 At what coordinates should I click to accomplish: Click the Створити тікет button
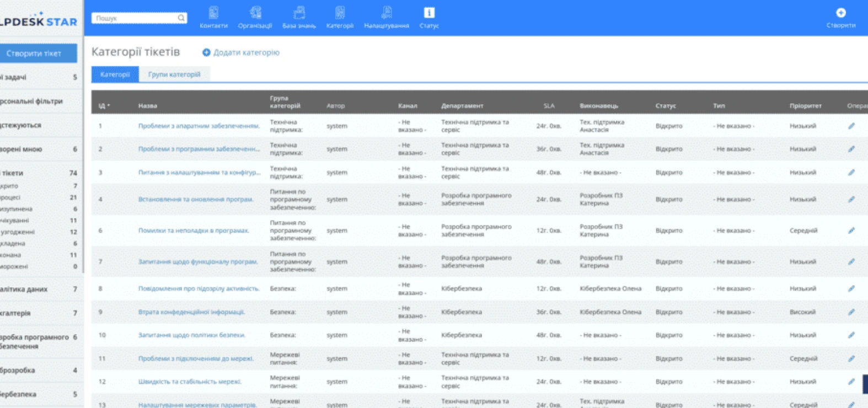click(x=34, y=53)
